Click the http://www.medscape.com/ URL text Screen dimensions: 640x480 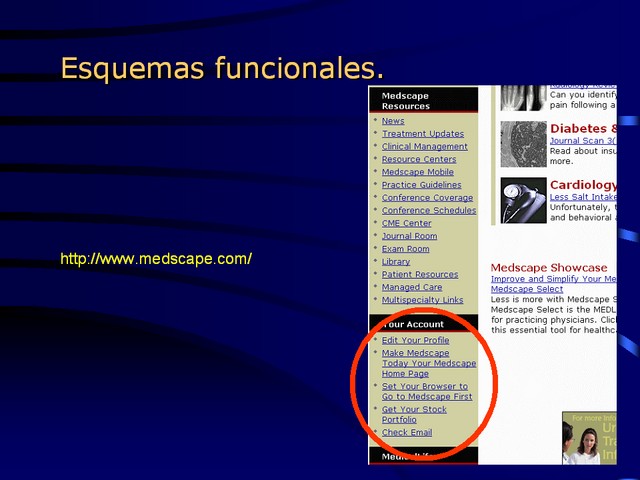156,259
